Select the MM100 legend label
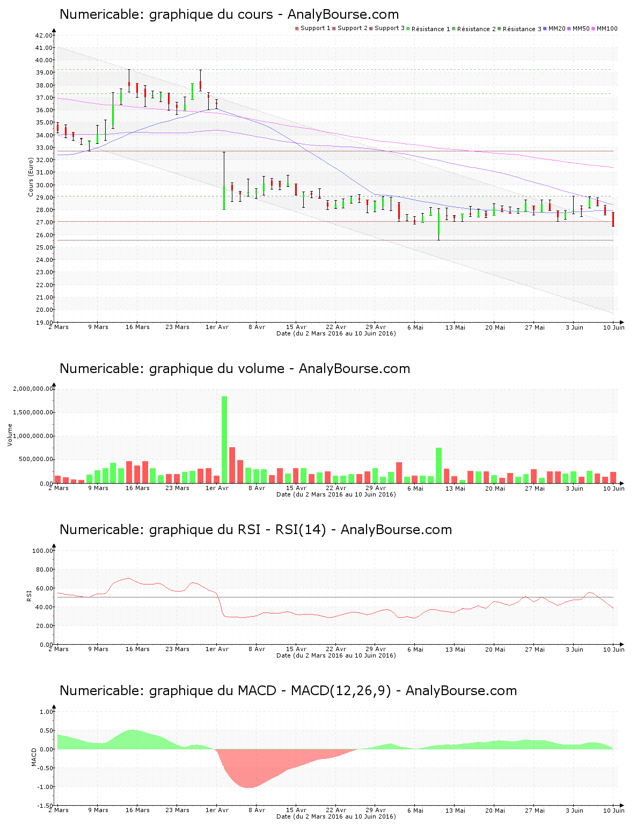Image resolution: width=644 pixels, height=832 pixels. click(607, 28)
